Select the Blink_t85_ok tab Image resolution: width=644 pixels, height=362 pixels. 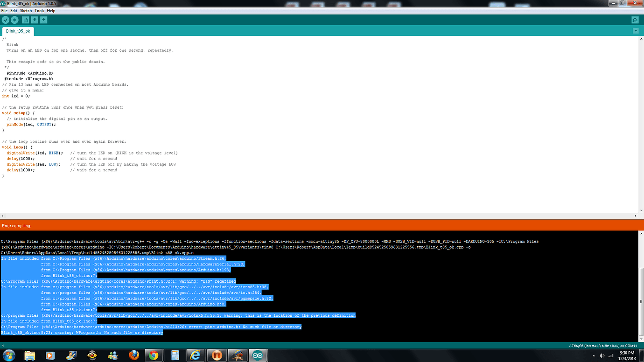pyautogui.click(x=17, y=31)
